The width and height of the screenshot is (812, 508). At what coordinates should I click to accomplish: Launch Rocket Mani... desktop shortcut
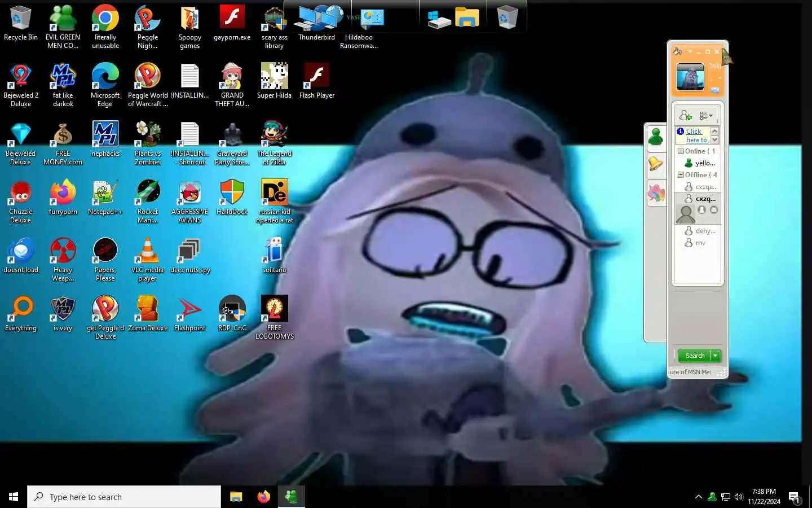[148, 202]
